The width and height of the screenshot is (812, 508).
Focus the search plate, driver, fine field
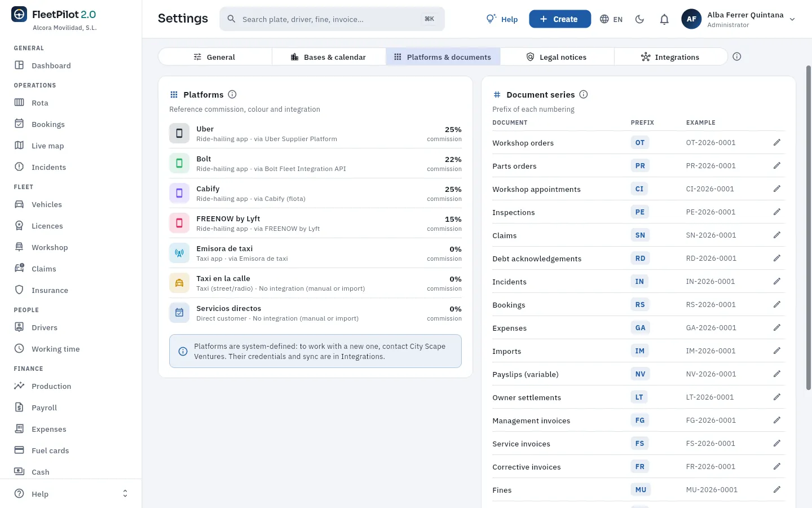point(332,19)
